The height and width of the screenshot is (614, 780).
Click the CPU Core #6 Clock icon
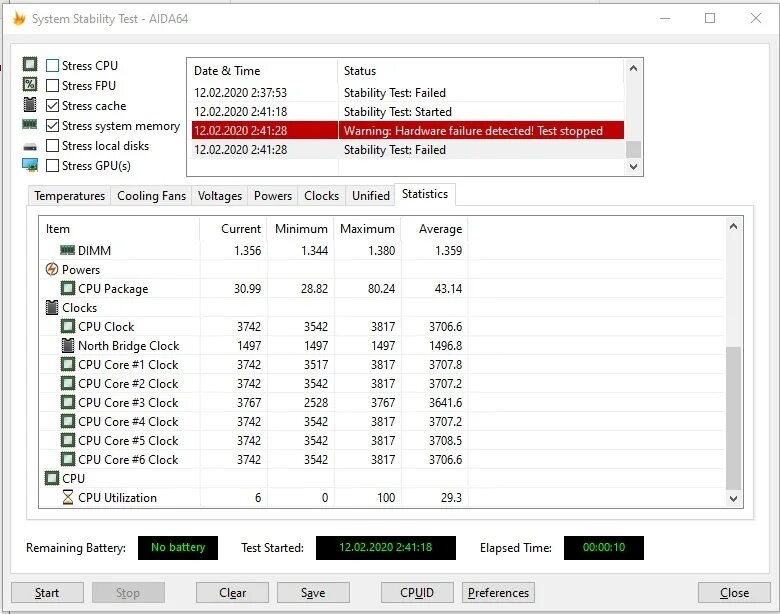68,459
